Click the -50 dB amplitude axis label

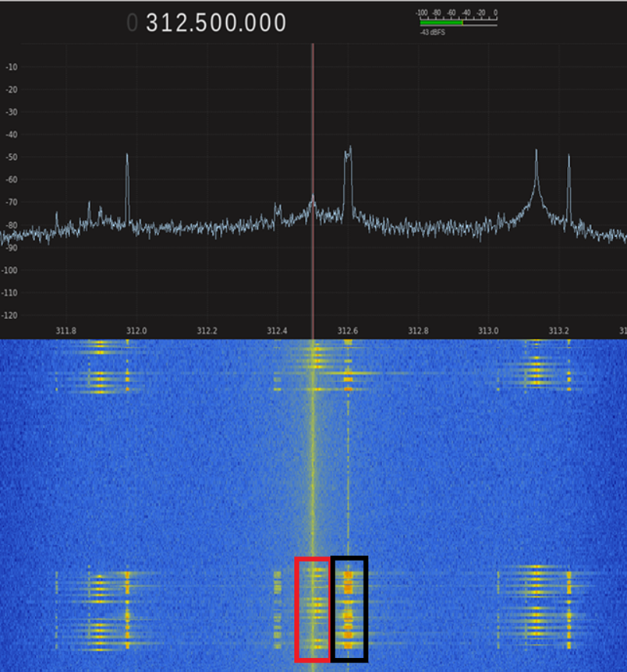[12, 157]
